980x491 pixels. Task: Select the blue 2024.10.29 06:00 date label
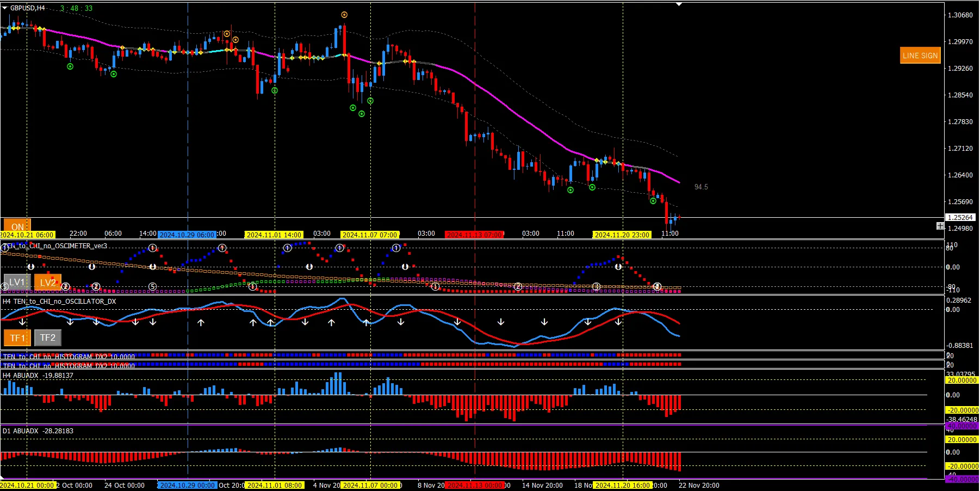pos(188,235)
